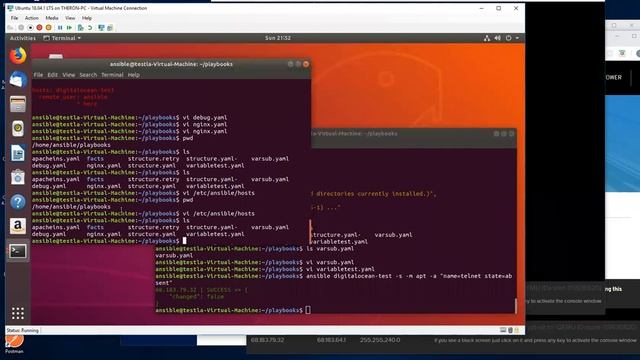Click the green Reset VM toolbar icon
The width and height of the screenshot is (640, 360).
[69, 28]
